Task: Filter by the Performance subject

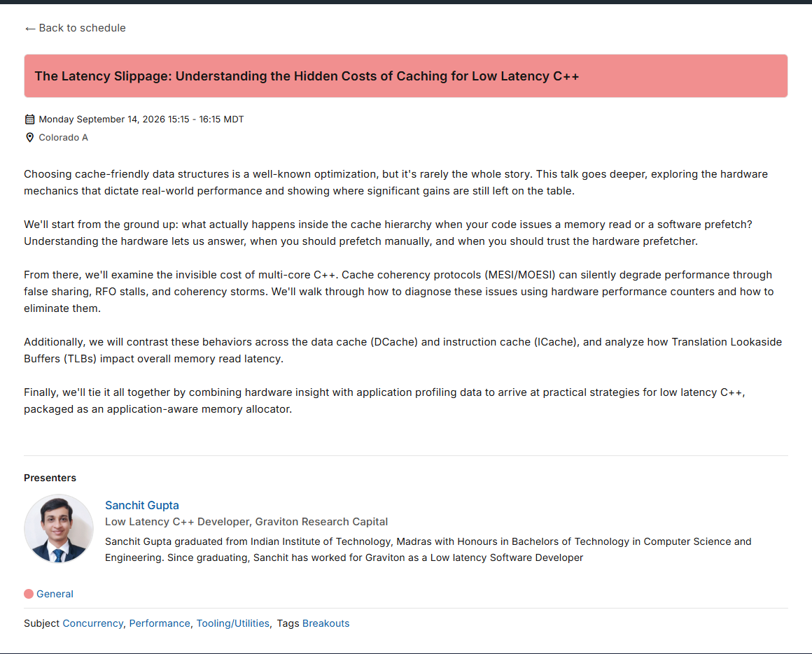Action: click(x=160, y=623)
